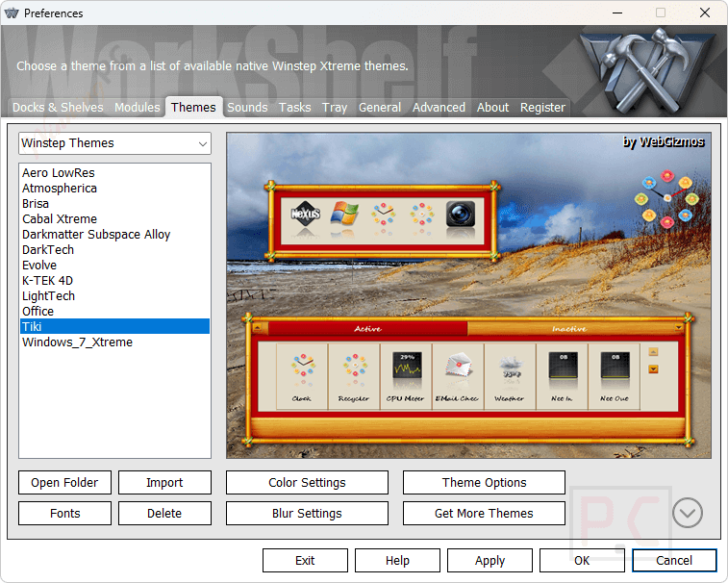728x583 pixels.
Task: Click the camera icon in preview dock
Action: click(x=460, y=215)
